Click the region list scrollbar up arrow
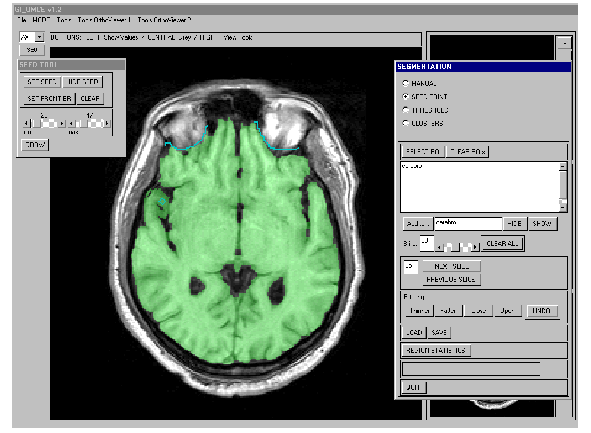Screen dimensions: 591x433 click(563, 166)
